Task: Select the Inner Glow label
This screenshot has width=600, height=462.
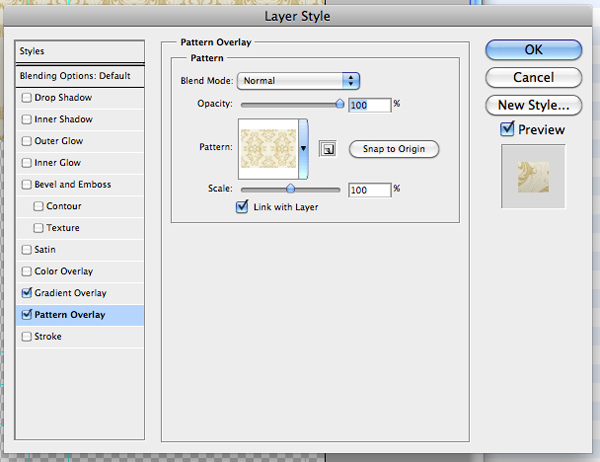Action: [x=57, y=163]
